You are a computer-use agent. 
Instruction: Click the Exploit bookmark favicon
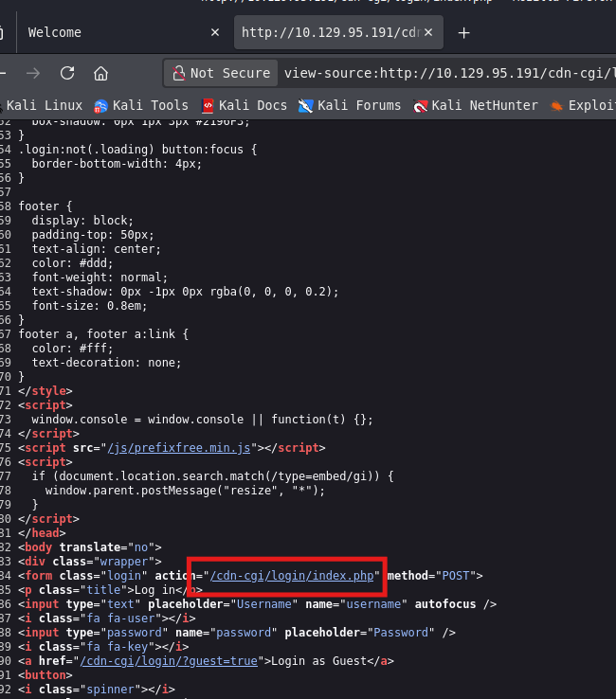[x=556, y=106]
